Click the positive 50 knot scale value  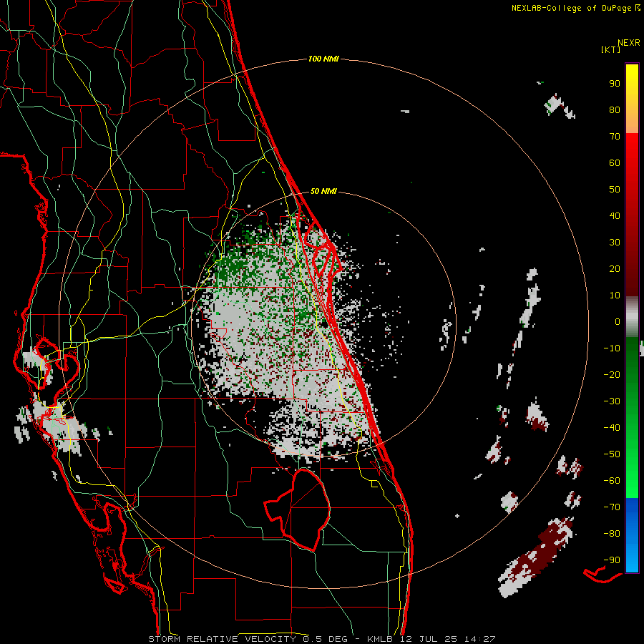615,190
